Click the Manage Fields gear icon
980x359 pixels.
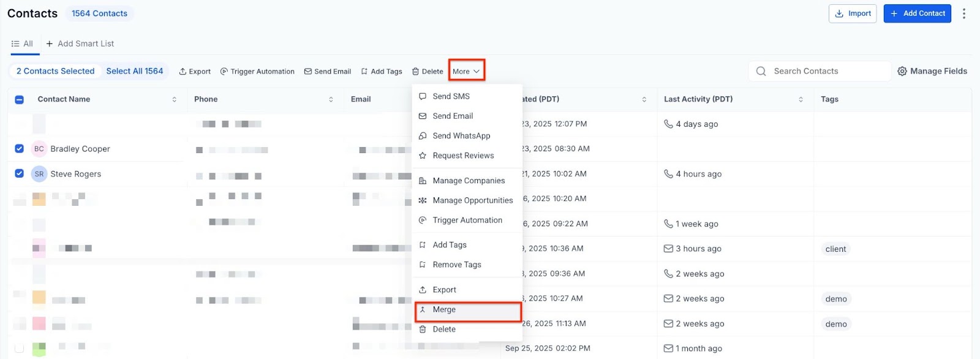click(x=902, y=71)
